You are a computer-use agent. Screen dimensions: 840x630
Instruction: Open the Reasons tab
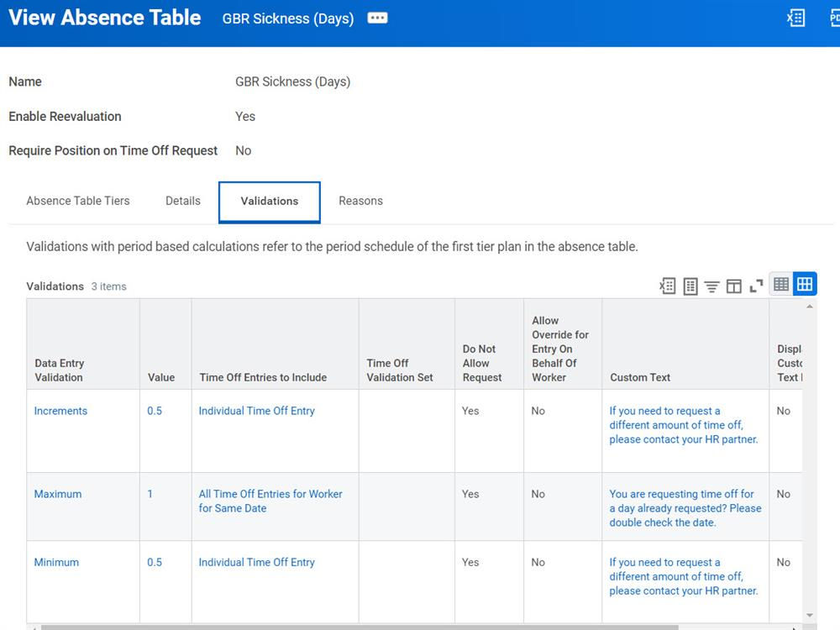click(x=360, y=201)
